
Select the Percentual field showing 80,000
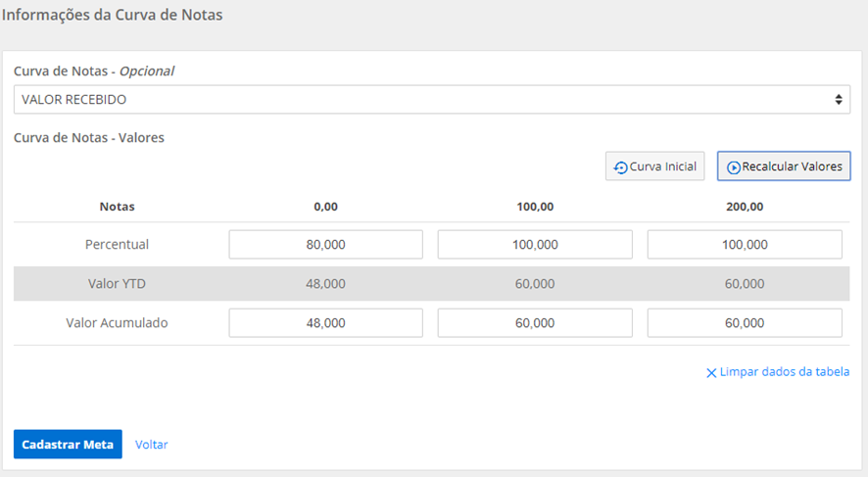(x=325, y=245)
